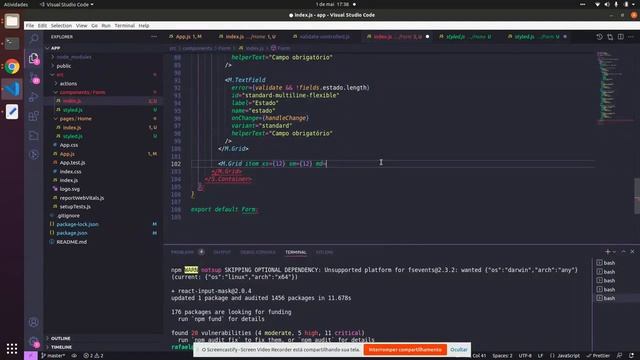Screen dimensions: 640x360
Task: Expand the OUTLINE section
Action: [60, 338]
